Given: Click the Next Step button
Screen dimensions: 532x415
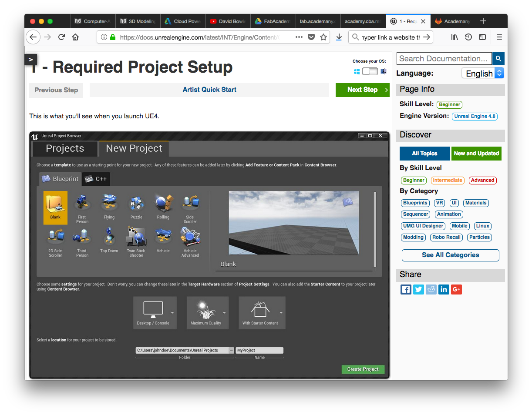Looking at the screenshot, I should 363,90.
